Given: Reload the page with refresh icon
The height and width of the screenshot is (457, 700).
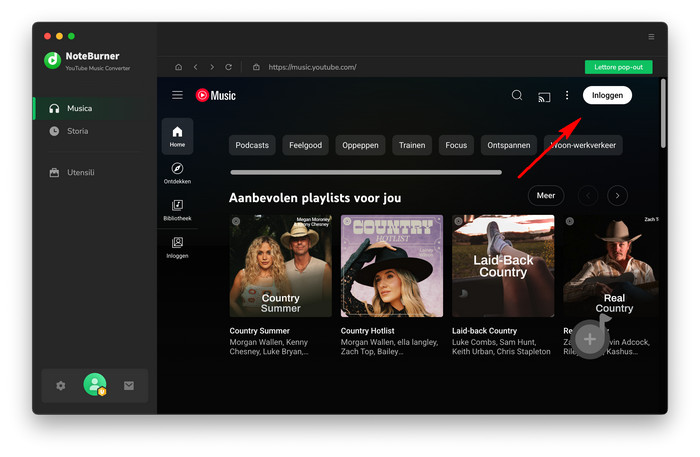Looking at the screenshot, I should 229,67.
